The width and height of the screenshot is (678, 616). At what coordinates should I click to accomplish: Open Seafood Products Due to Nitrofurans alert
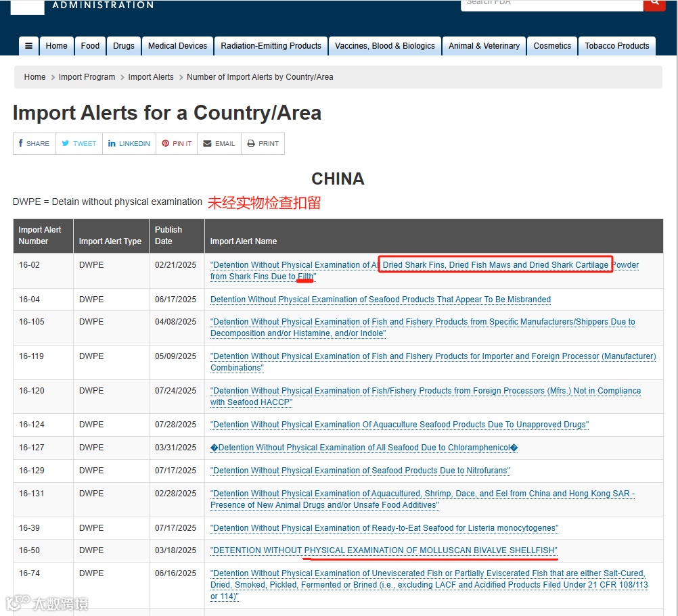point(360,471)
